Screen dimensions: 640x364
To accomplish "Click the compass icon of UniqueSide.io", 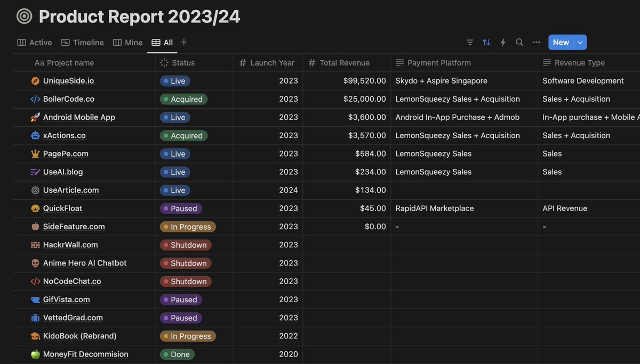I will click(35, 81).
